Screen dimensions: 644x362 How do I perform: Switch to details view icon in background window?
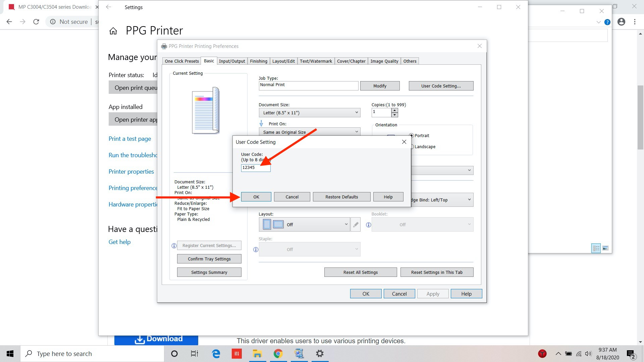tap(596, 248)
